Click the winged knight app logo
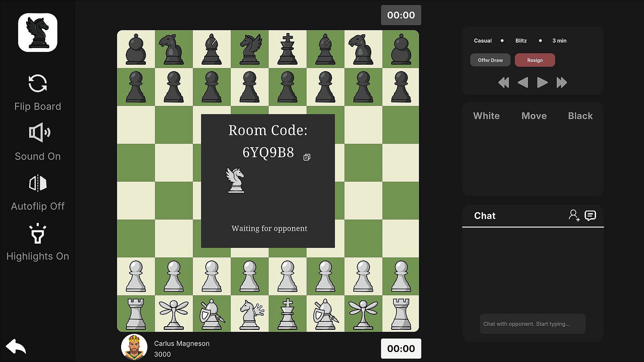Screen dimensions: 644x362 click(x=38, y=33)
